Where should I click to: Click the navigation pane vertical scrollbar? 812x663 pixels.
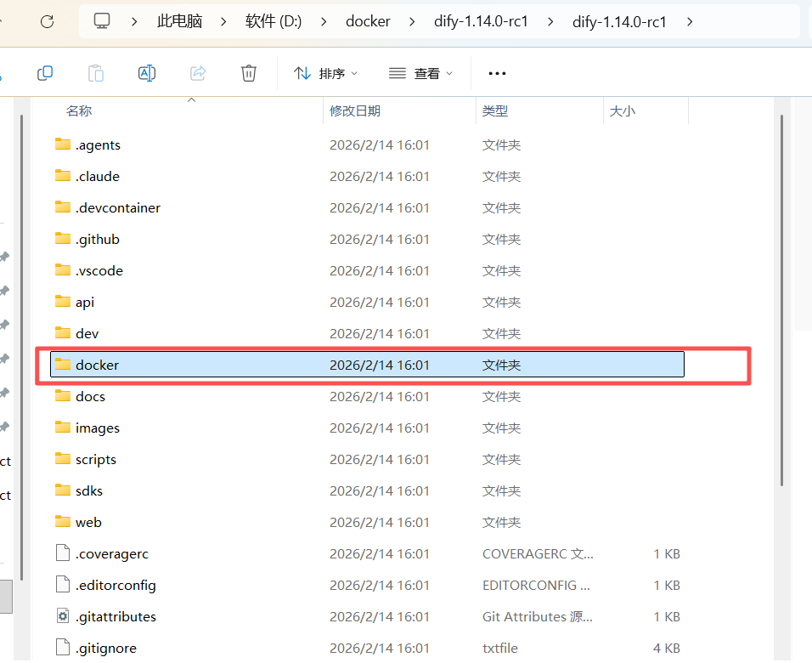[21, 348]
